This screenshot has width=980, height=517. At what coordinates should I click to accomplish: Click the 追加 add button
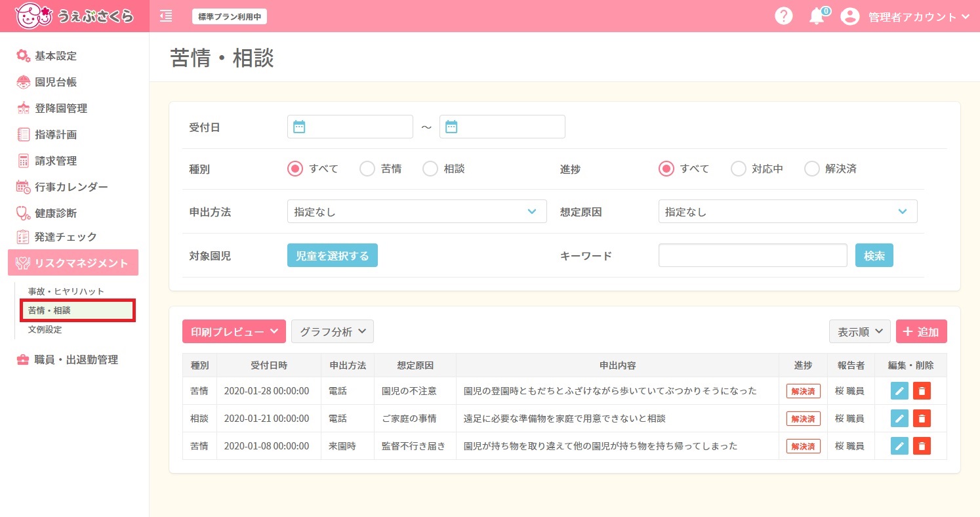click(x=922, y=331)
